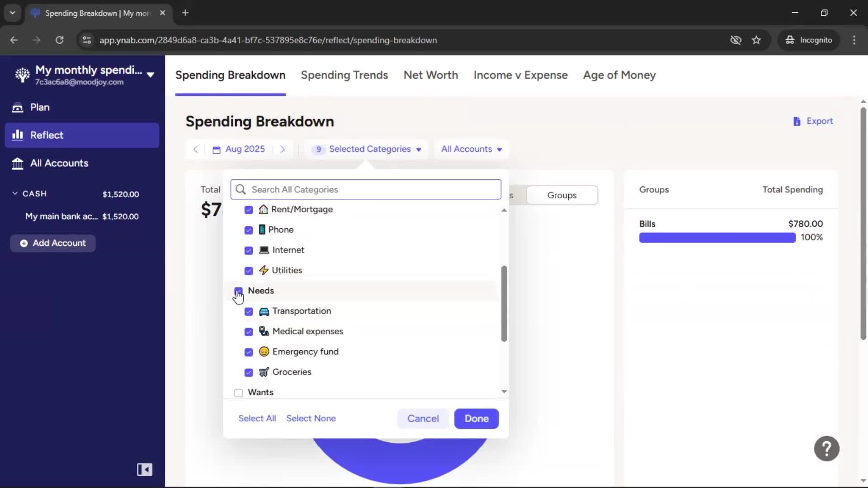This screenshot has height=488, width=868.
Task: Open the Plan section icon in sidebar
Action: point(17,108)
